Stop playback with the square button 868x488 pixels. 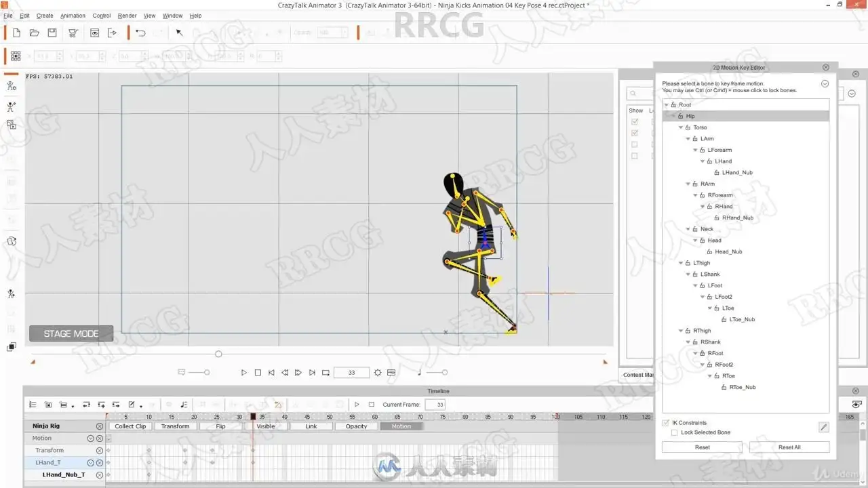[258, 373]
